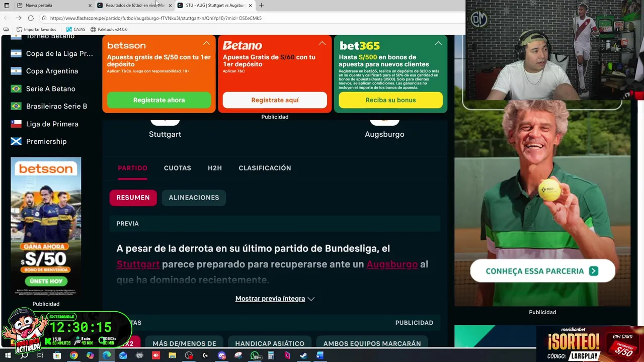Click Regístrate ahora on betsson ad

[159, 100]
